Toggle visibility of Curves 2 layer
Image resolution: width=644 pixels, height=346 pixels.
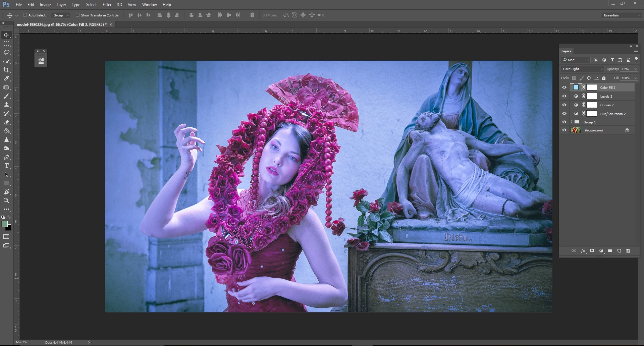[x=565, y=105]
